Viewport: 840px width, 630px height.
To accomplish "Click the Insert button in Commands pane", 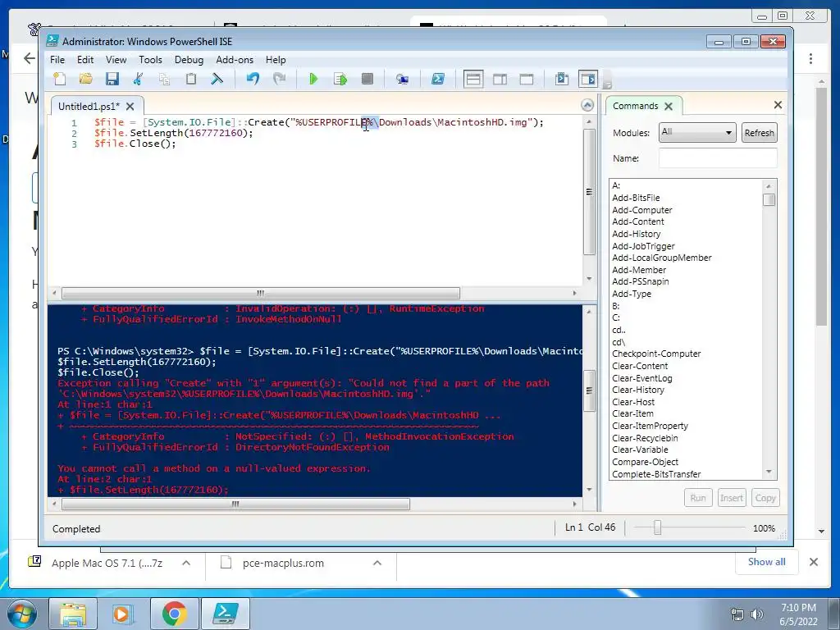I will (731, 498).
